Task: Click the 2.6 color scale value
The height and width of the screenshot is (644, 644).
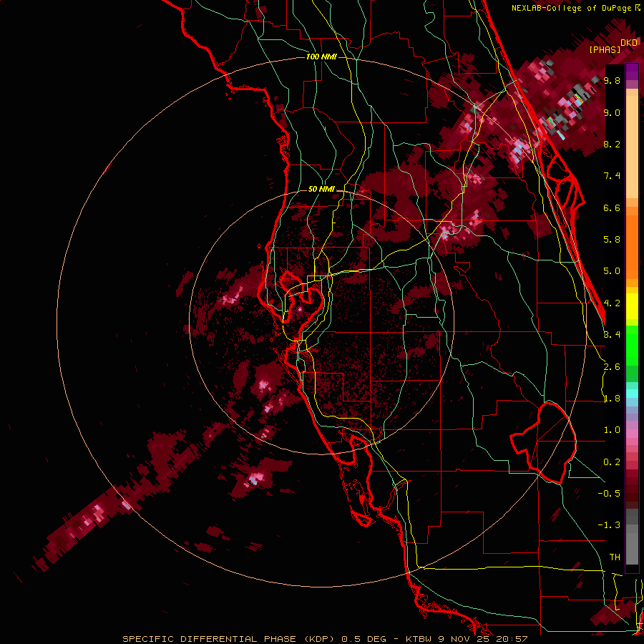Action: tap(612, 367)
